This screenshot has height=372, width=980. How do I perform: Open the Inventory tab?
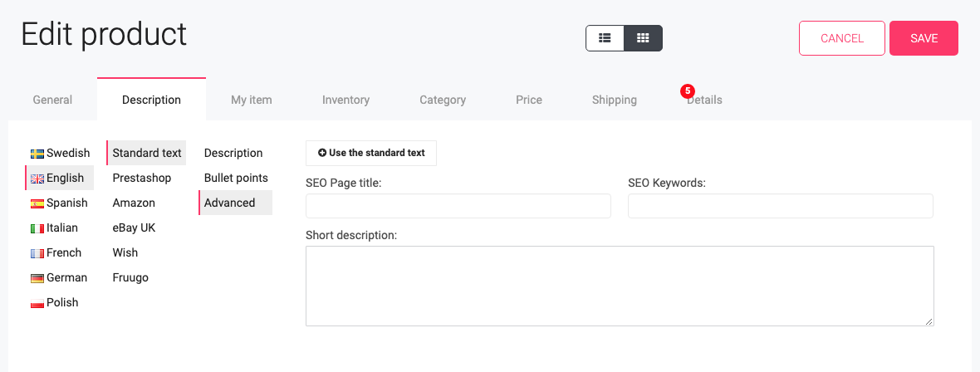(x=345, y=100)
